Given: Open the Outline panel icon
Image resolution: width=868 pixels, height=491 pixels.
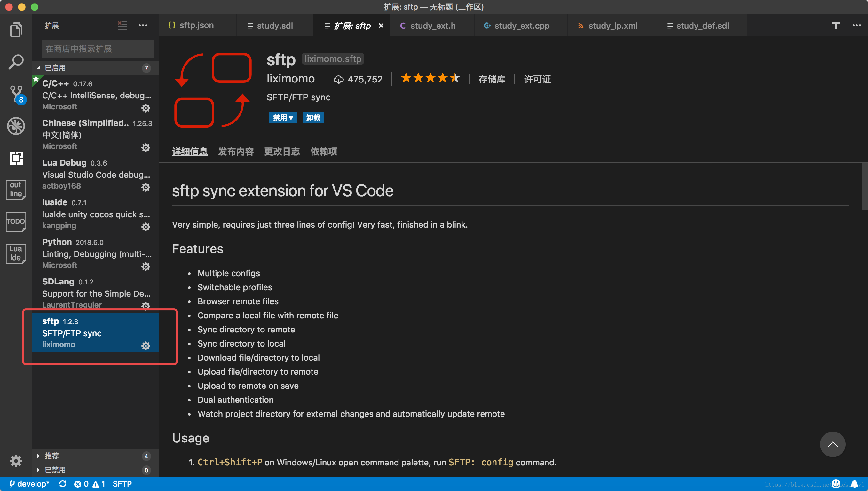Looking at the screenshot, I should (x=16, y=190).
